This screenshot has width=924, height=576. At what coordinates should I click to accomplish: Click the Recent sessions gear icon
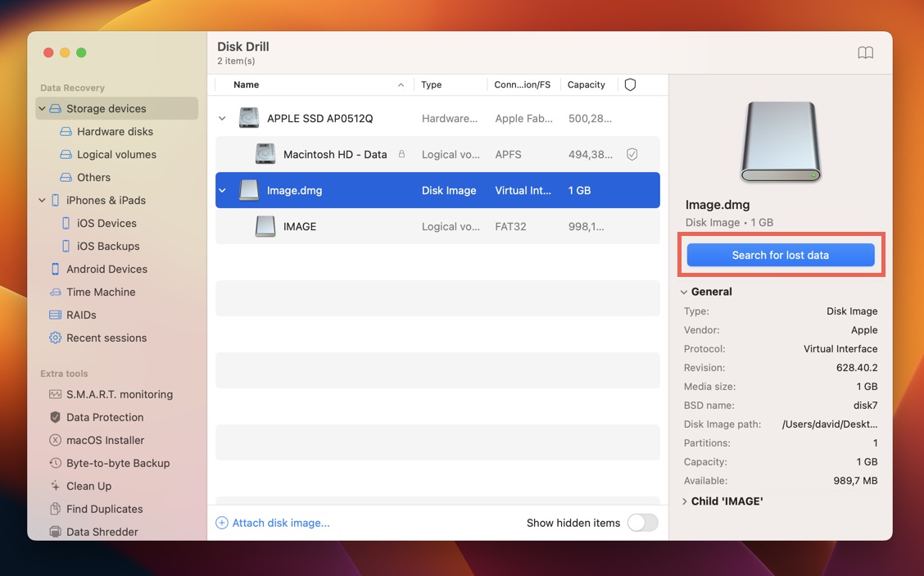tap(56, 338)
